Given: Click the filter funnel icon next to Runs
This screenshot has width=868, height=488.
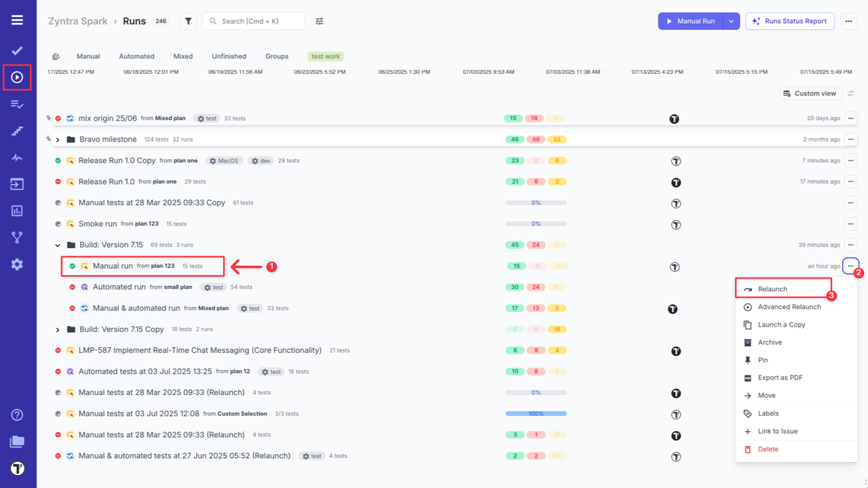Looking at the screenshot, I should click(188, 21).
